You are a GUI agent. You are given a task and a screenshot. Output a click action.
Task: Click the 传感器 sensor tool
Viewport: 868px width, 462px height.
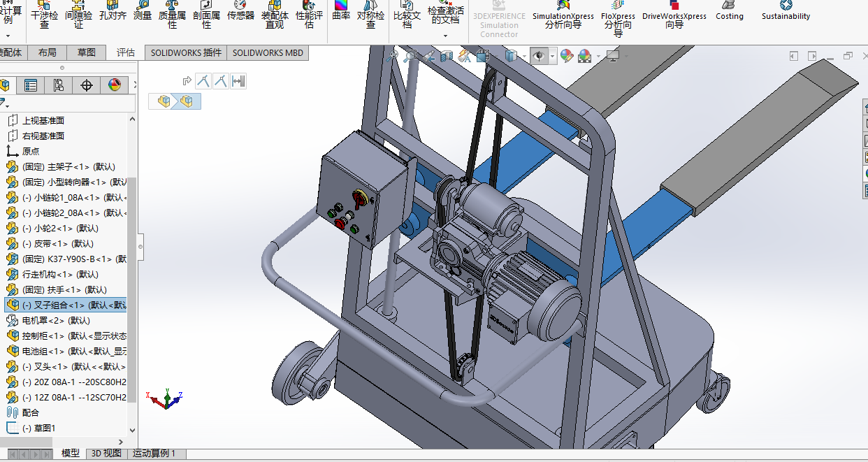[x=240, y=10]
